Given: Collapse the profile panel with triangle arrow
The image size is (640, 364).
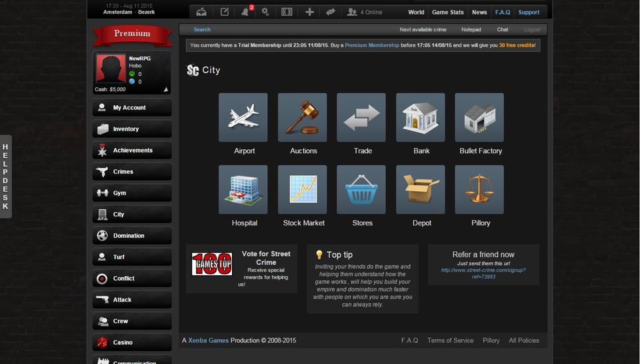Looking at the screenshot, I should click(x=166, y=89).
